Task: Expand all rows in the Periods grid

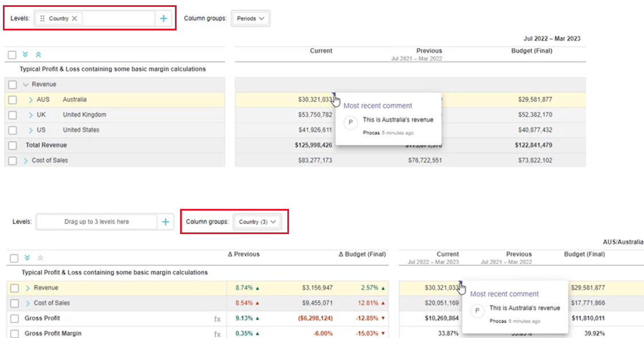Action: tap(25, 55)
